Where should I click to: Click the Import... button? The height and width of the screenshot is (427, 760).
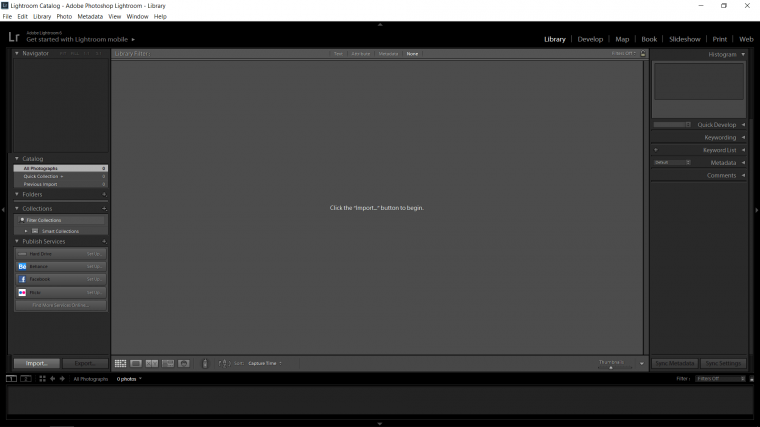tap(36, 363)
